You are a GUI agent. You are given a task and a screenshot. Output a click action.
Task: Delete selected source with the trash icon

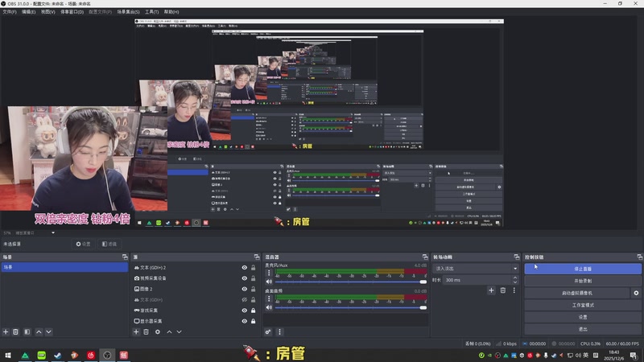(147, 331)
